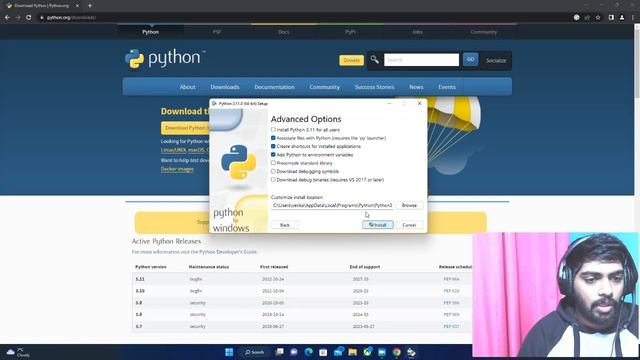Open Success Stories in the nav bar
The image size is (640, 360).
[374, 87]
